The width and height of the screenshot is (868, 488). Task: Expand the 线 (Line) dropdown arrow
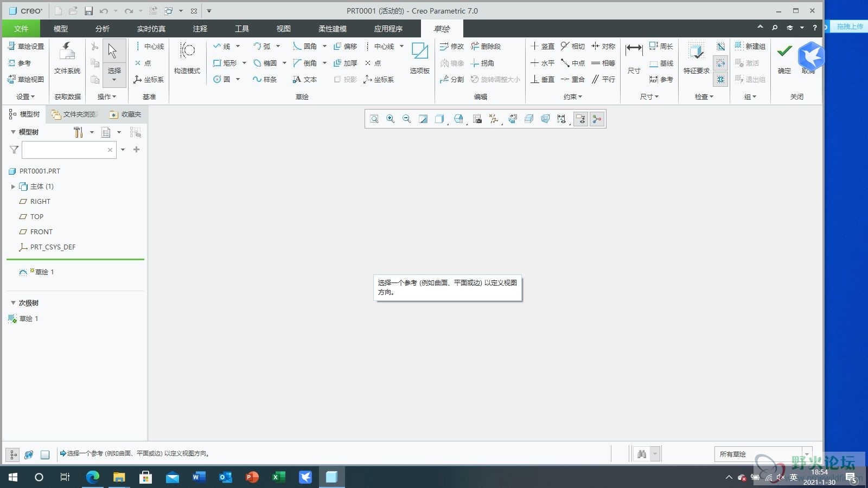click(x=238, y=47)
